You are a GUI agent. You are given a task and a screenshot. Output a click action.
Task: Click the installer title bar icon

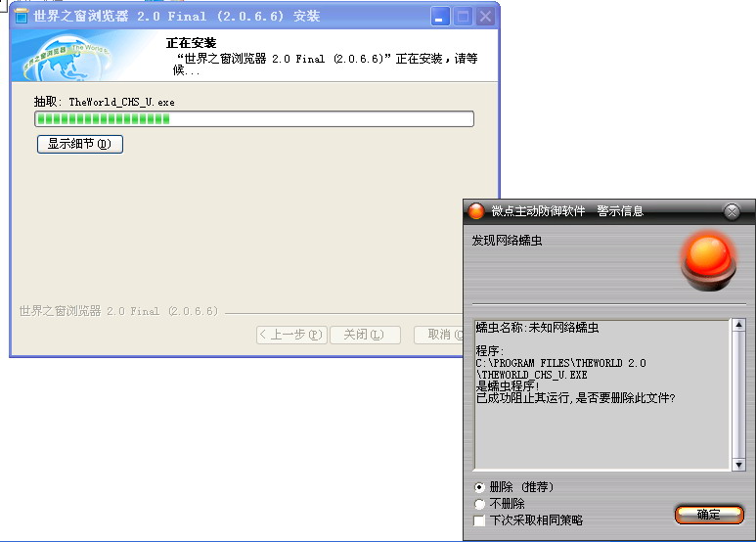pos(22,16)
